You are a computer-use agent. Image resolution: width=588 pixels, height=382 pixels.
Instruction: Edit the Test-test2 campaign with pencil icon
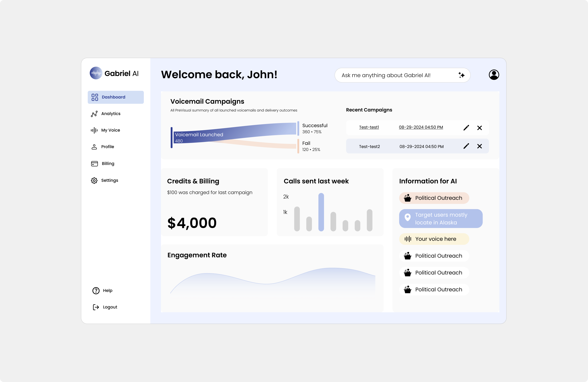[466, 146]
